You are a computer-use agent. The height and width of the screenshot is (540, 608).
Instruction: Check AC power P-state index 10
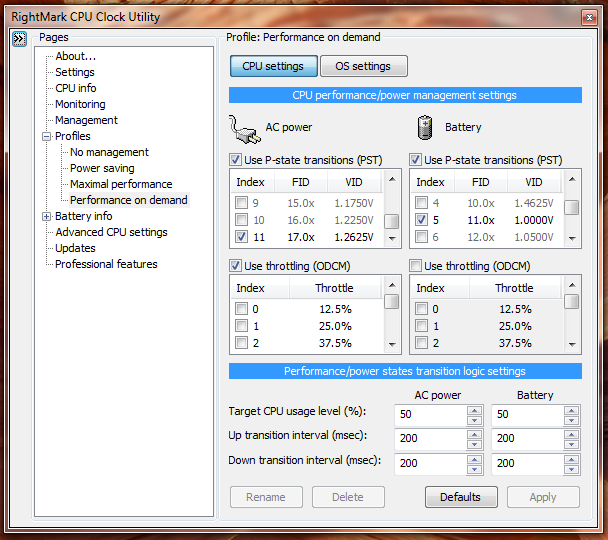click(x=241, y=220)
